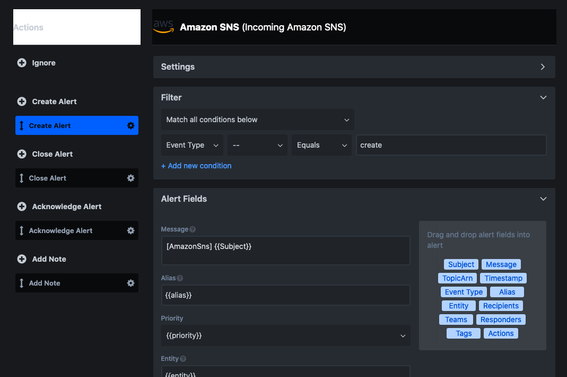Click the Message alert field tag

[x=501, y=264]
